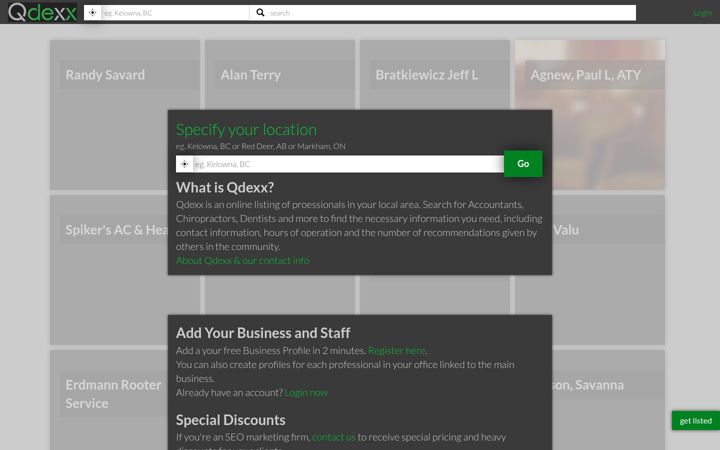Click the get listed button
The height and width of the screenshot is (450, 720).
click(696, 421)
